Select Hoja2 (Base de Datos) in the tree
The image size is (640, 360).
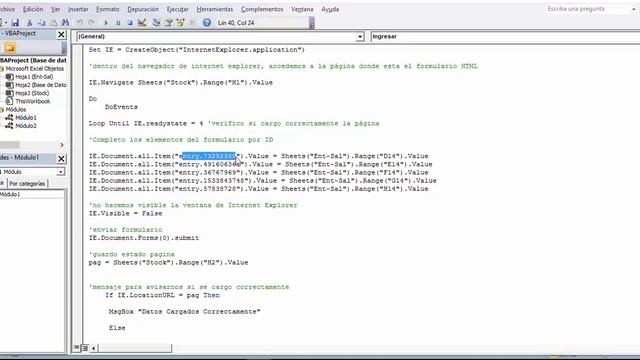(x=40, y=85)
